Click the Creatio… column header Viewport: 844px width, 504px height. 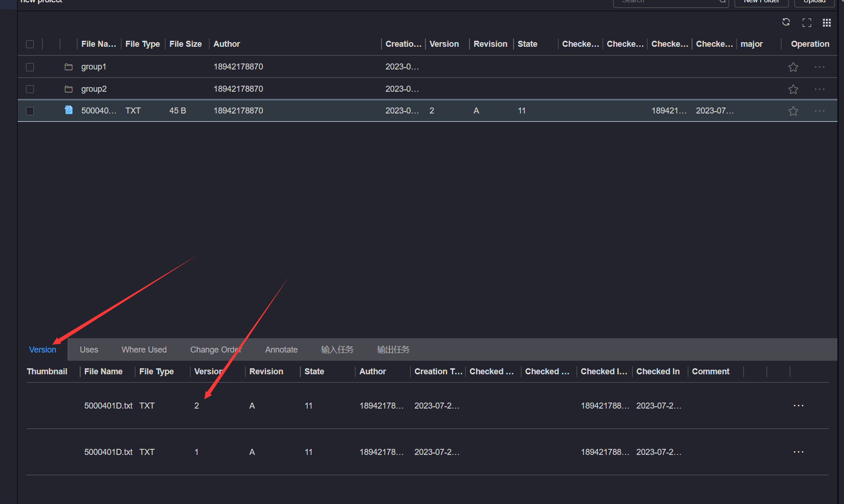pos(404,44)
